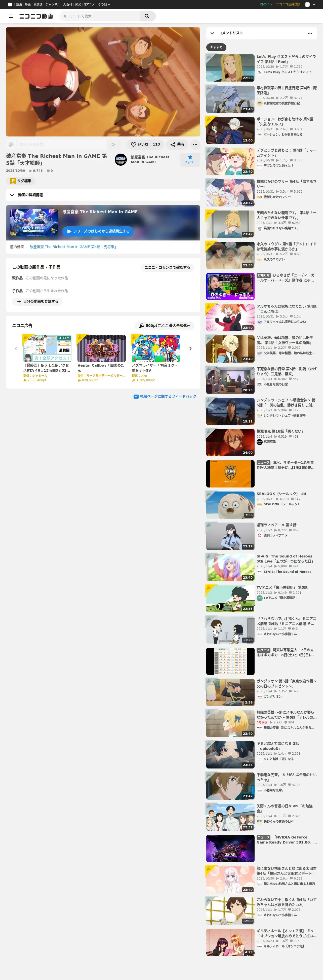The width and height of the screenshot is (323, 980).
Task: Click the search magnifier button
Action: click(x=147, y=16)
